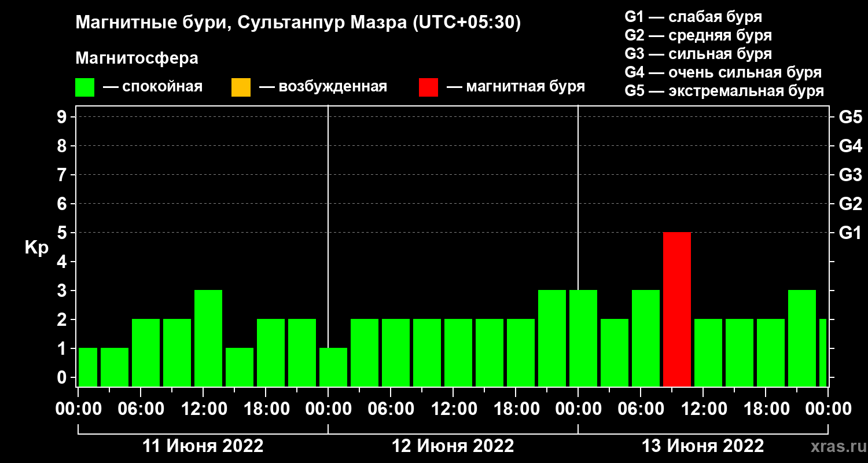Click the 'Магнитосфера' heading
Viewport: 868px width, 463px height.
coord(137,58)
